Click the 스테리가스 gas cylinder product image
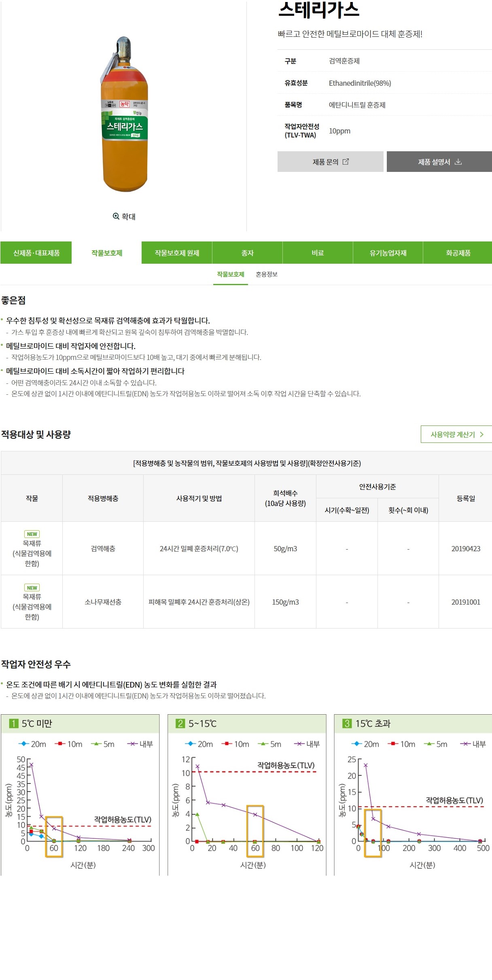The height and width of the screenshot is (980, 492). (x=124, y=114)
